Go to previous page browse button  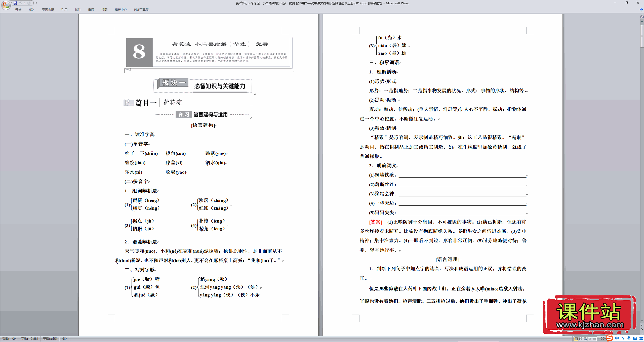(642, 325)
